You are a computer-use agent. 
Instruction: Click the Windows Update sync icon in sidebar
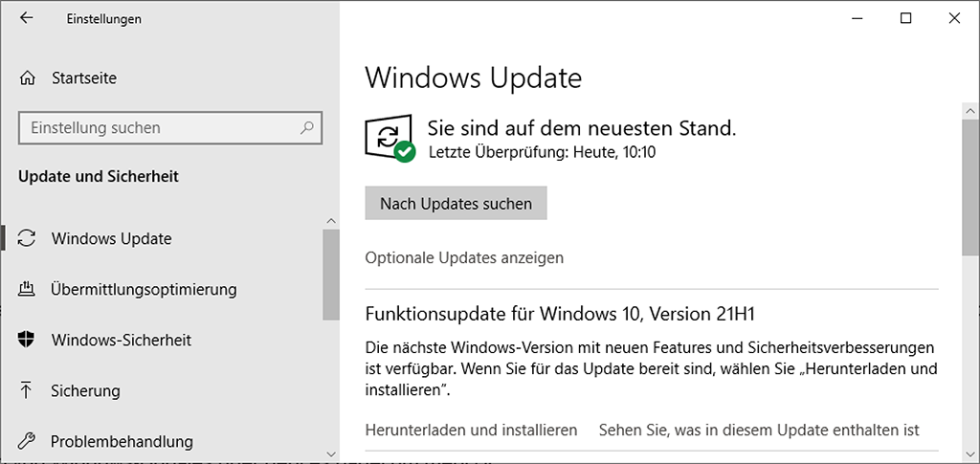click(x=29, y=238)
